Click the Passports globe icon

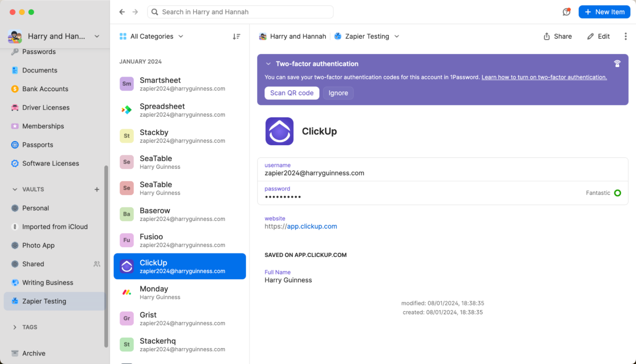click(15, 145)
